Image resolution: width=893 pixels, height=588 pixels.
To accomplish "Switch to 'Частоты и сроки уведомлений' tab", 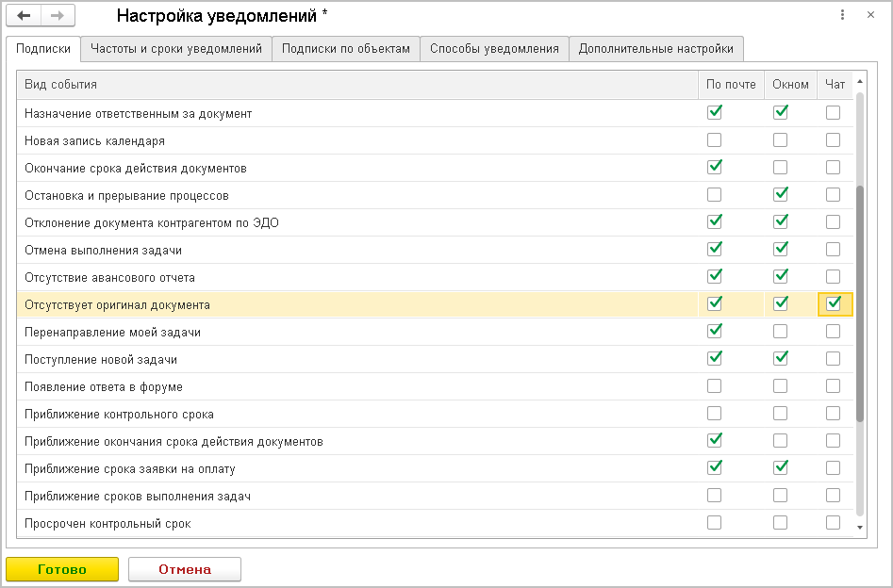I will click(x=176, y=49).
